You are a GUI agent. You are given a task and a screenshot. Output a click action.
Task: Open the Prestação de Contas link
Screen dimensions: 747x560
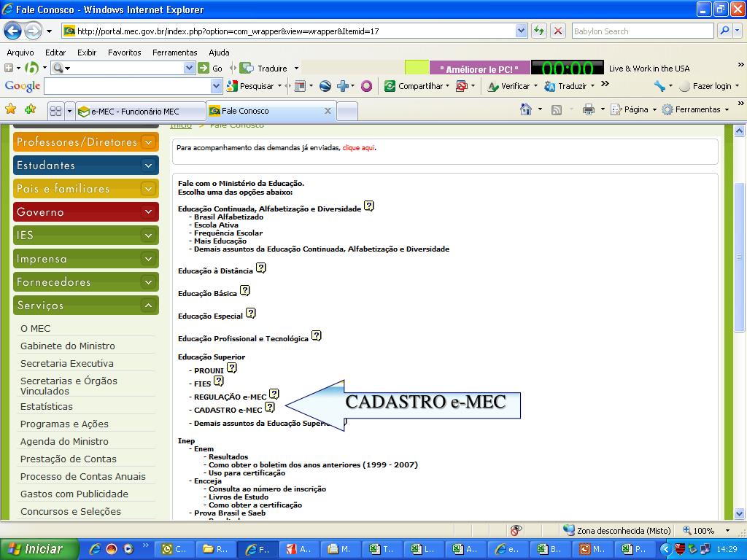click(68, 459)
